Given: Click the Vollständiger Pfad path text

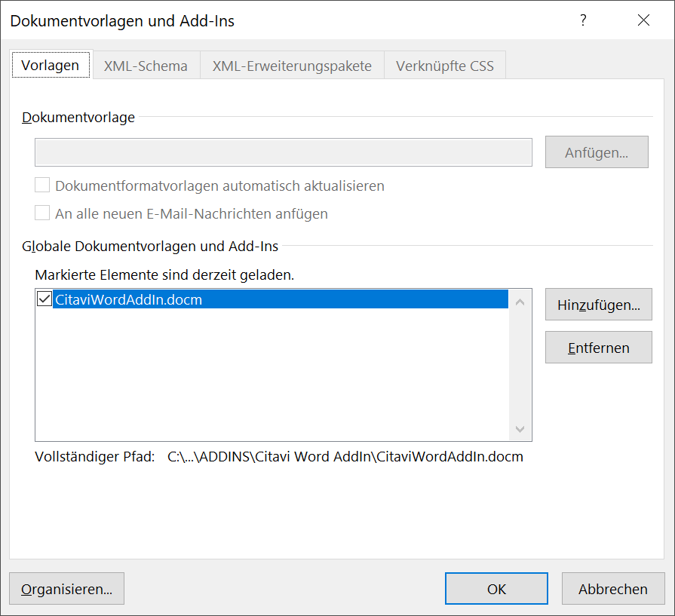Looking at the screenshot, I should click(x=345, y=456).
